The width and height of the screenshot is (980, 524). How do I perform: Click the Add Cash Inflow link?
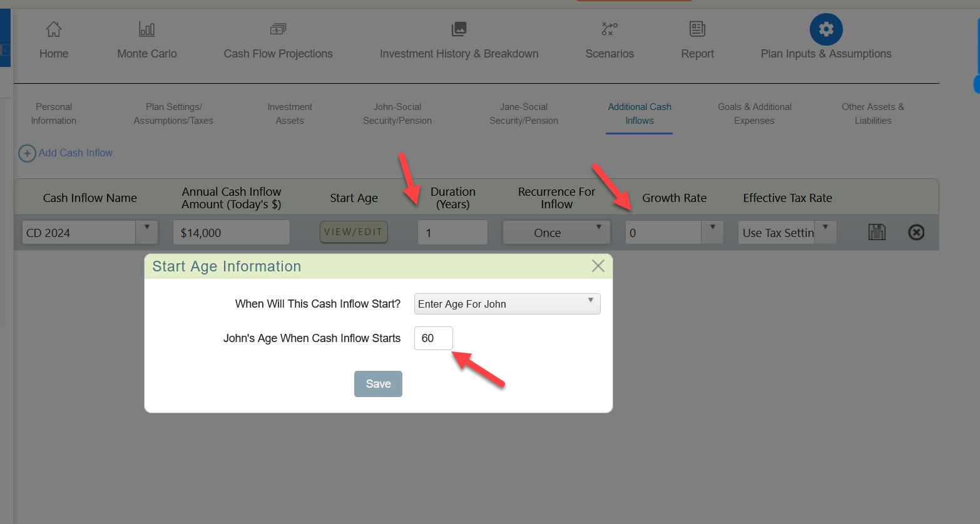click(x=76, y=153)
